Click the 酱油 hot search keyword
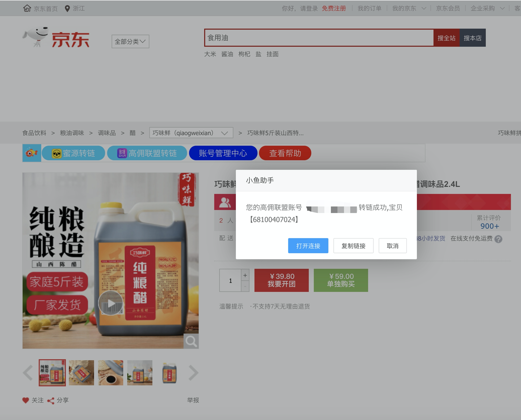Screen dimensions: 521x420 (227, 54)
